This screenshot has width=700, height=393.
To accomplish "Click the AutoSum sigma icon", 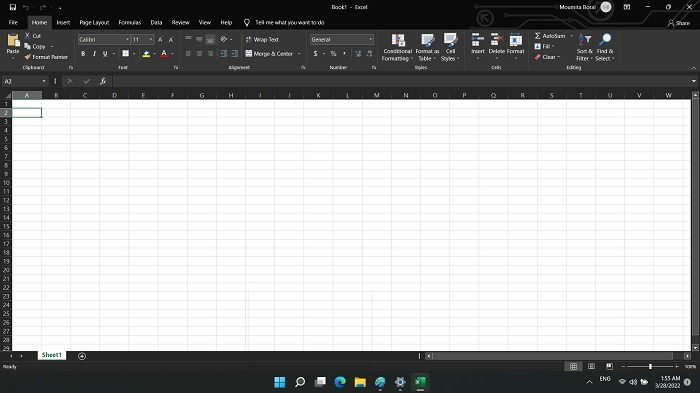I will [x=538, y=36].
